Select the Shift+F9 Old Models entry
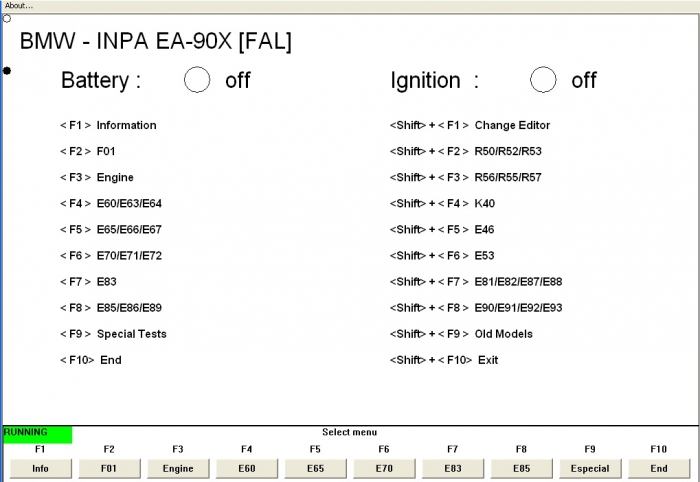Screen dimensions: 700x482 point(461,334)
